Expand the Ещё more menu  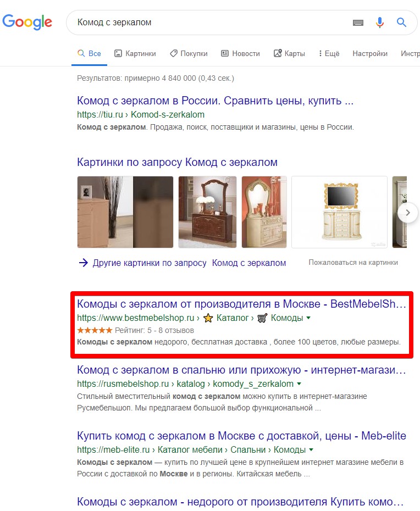coord(329,53)
